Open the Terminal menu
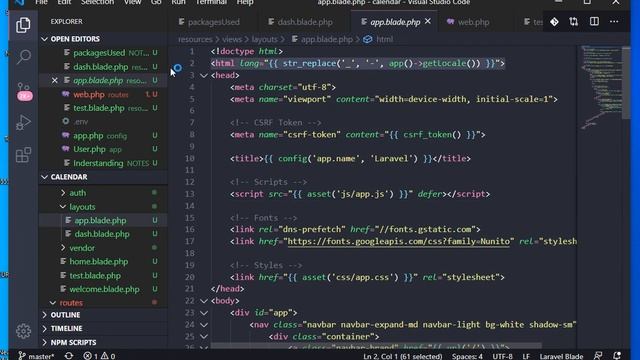 [x=211, y=2]
